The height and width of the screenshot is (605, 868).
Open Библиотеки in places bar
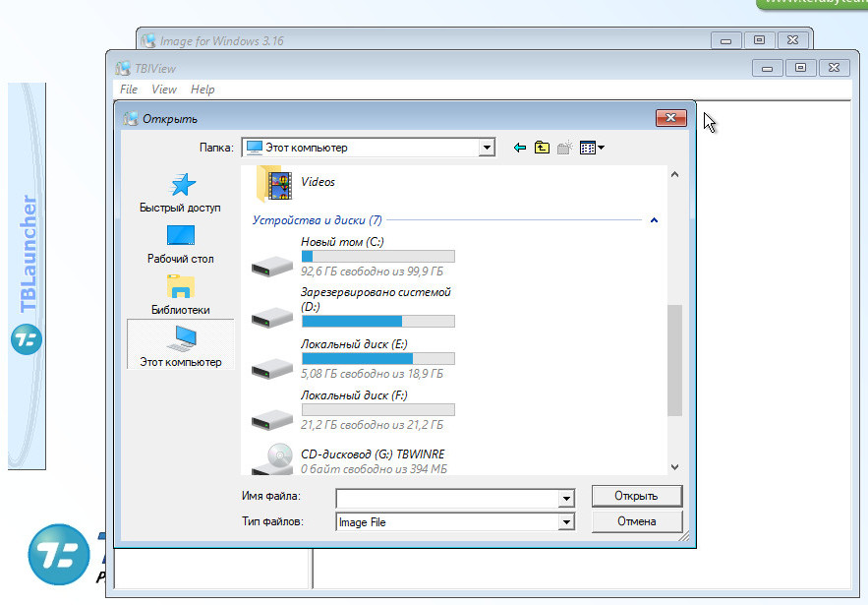[181, 296]
